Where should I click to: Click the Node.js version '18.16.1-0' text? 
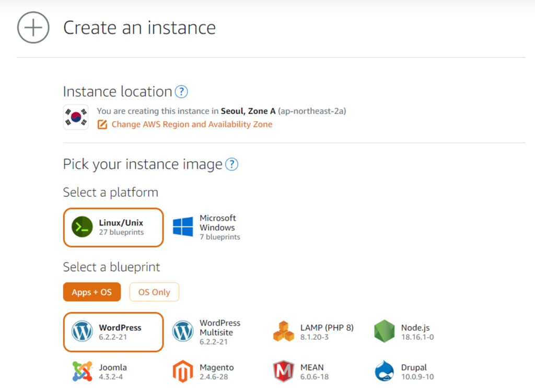click(417, 337)
